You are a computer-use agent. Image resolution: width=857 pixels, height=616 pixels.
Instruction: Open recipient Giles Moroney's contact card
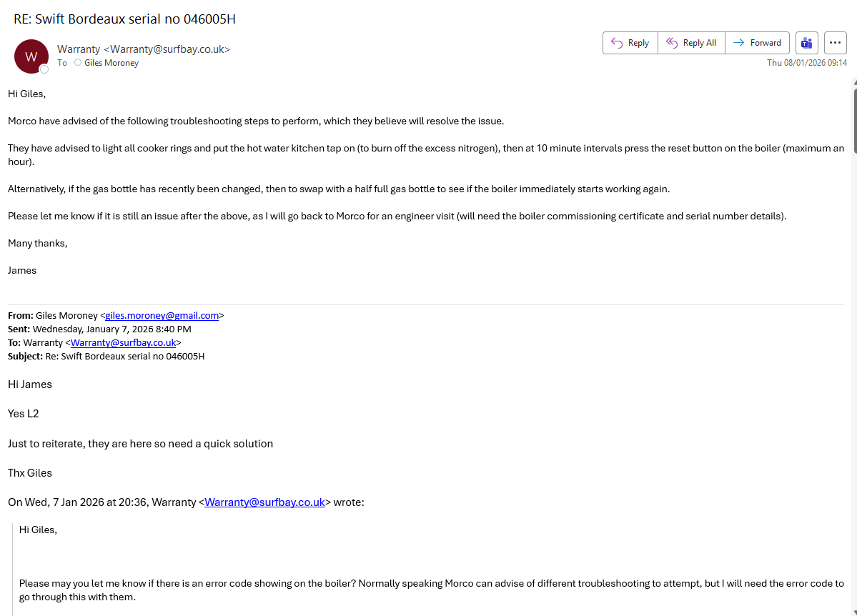click(x=112, y=63)
